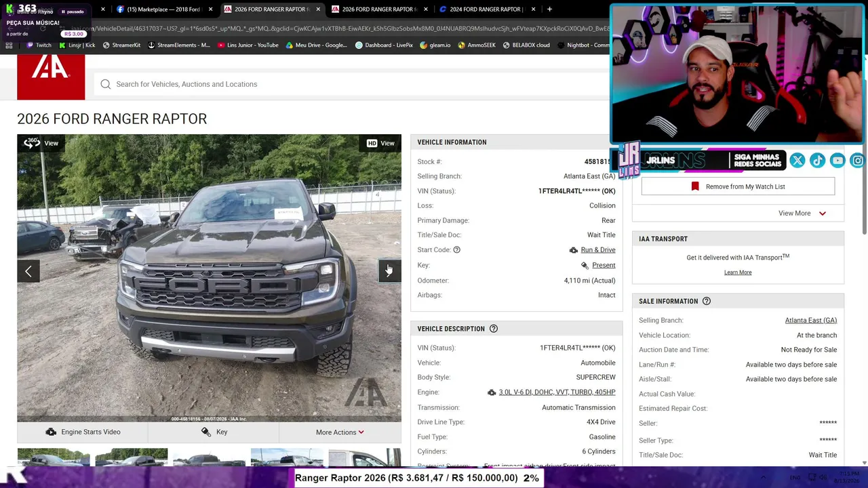This screenshot has height=488, width=868.
Task: Open a new browser tab
Action: tap(549, 9)
